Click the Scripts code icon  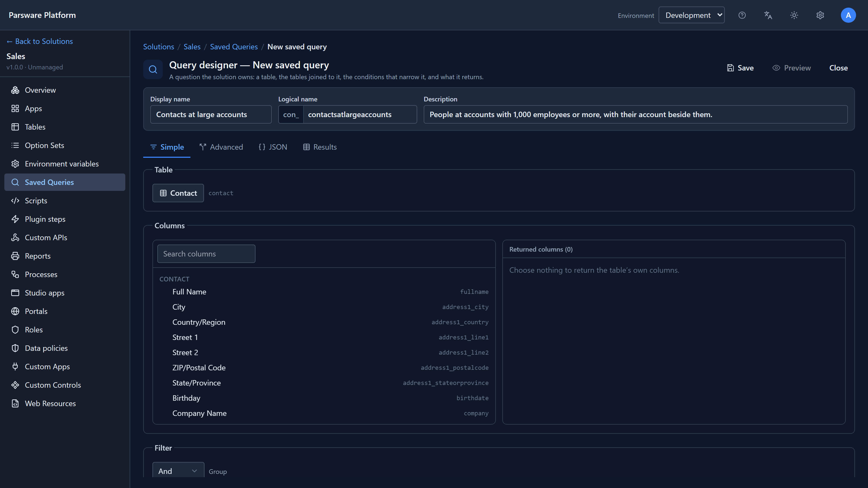coord(15,201)
